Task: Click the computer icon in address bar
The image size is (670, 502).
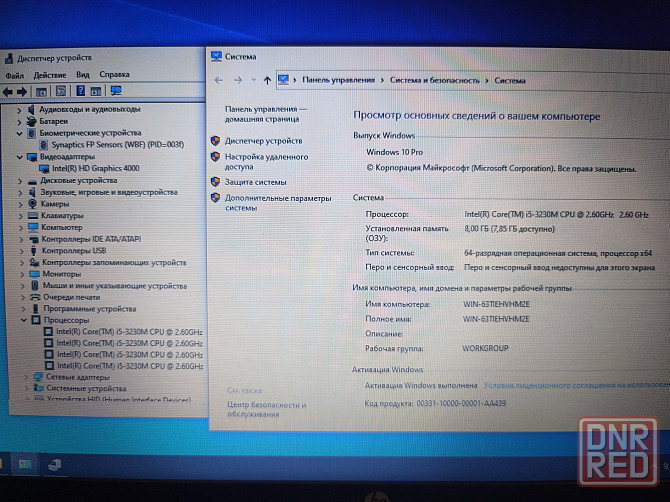Action: (x=283, y=79)
